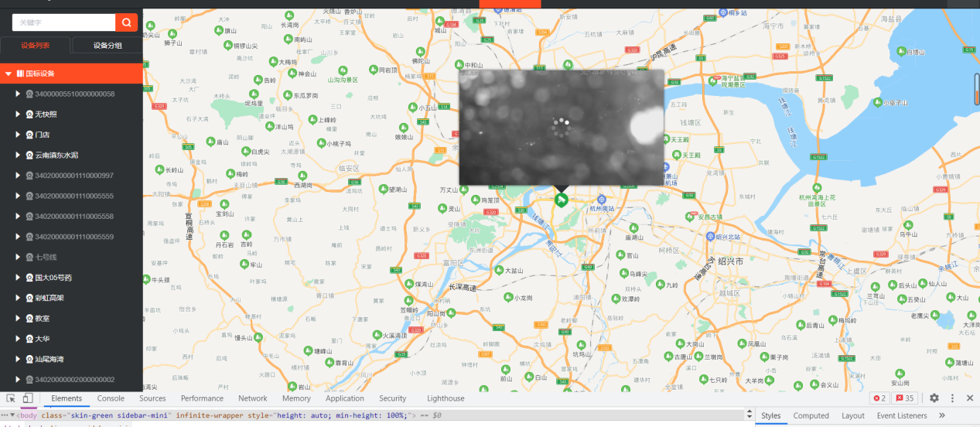Image resolution: width=980 pixels, height=427 pixels.
Task: Select the 彩虹高架 device row
Action: 71,298
